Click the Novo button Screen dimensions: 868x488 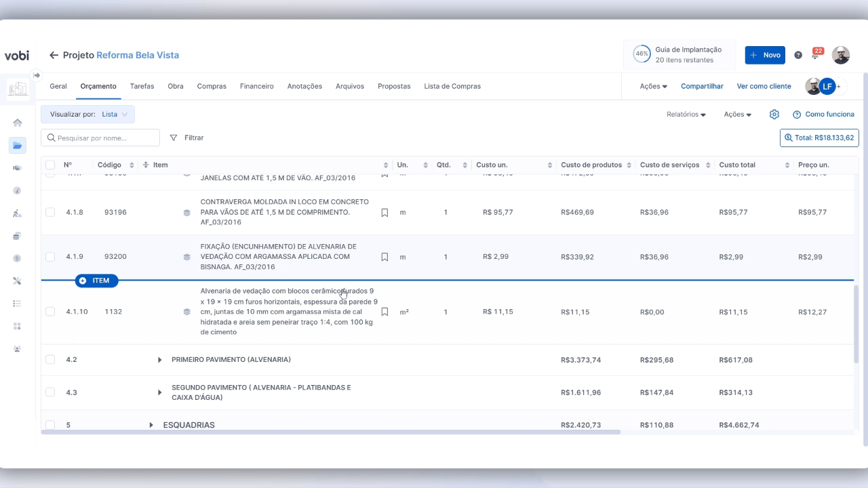coord(764,55)
